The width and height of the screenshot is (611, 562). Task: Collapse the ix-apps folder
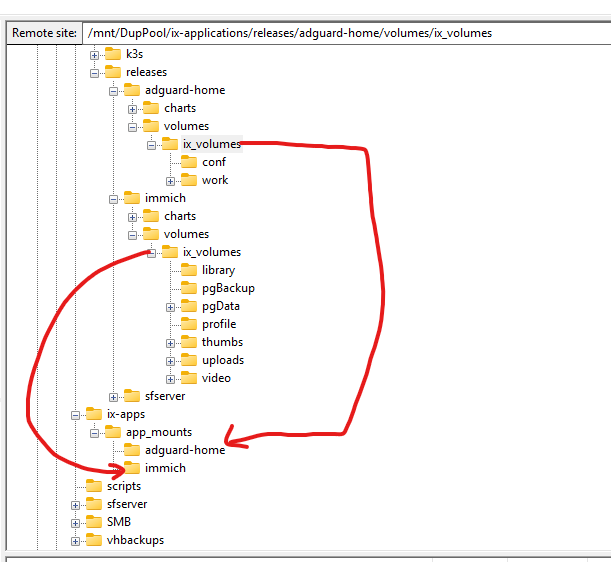pos(75,415)
